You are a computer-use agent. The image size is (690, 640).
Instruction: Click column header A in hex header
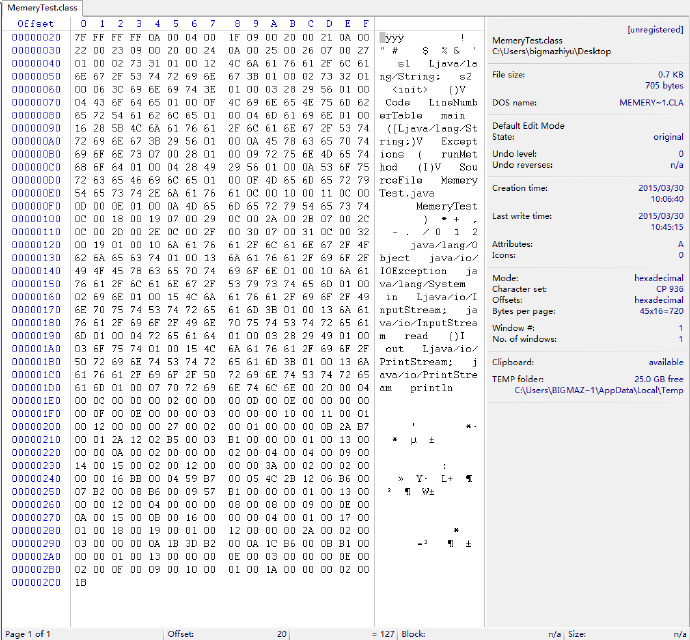click(x=274, y=24)
